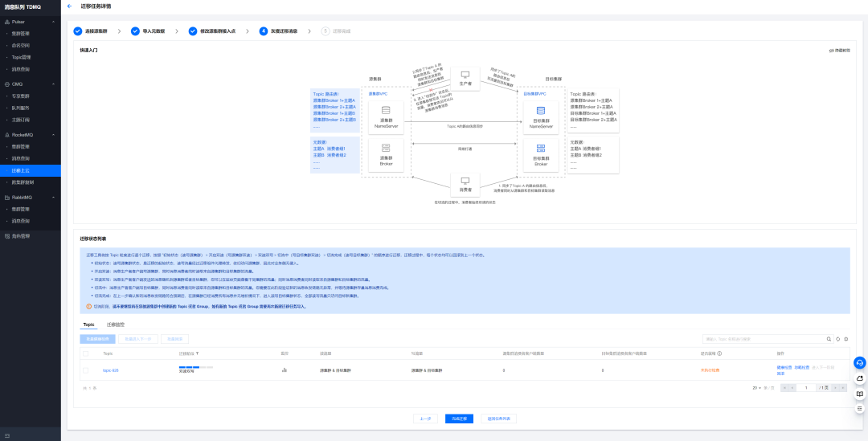Click the second blue check link for topic-828

[801, 367]
